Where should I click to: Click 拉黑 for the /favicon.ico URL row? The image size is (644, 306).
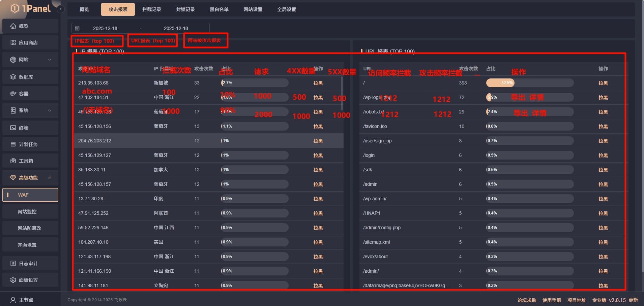tap(603, 127)
